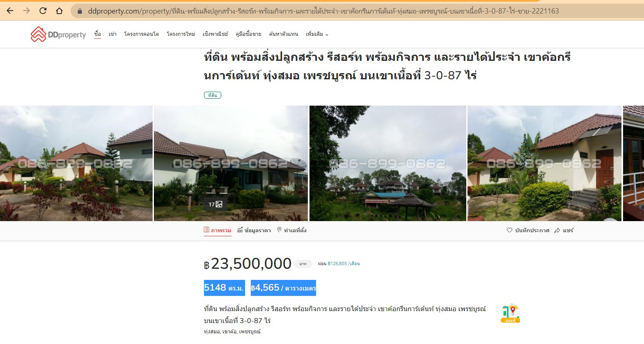The height and width of the screenshot is (344, 644).
Task: Click the map location icon beside description
Action: (510, 314)
